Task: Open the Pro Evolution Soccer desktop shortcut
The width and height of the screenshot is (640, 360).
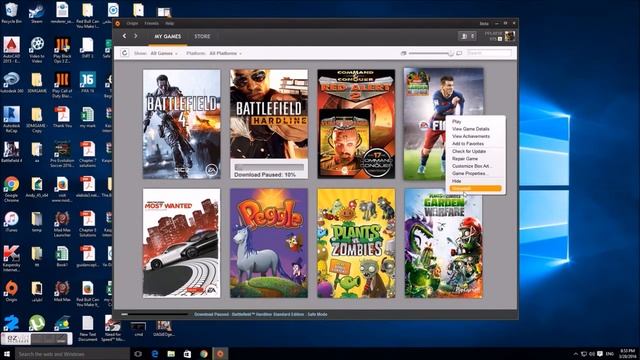Action: 62,154
